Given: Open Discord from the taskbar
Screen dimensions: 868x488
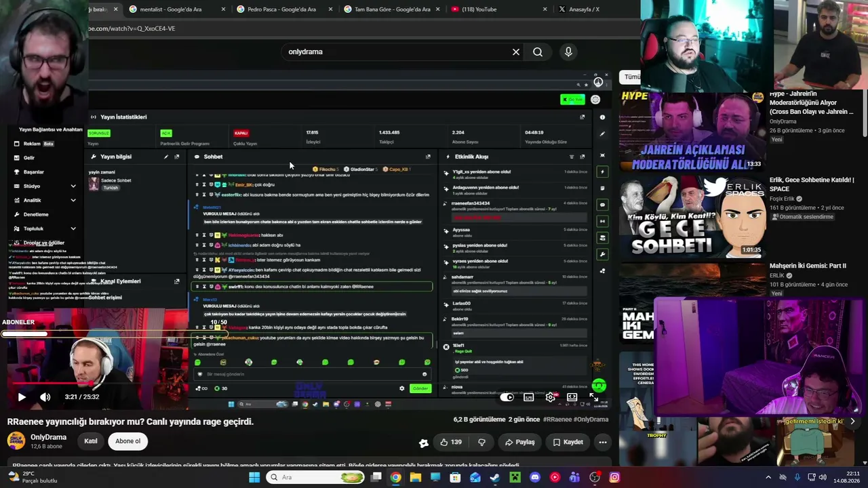Looking at the screenshot, I should [535, 477].
